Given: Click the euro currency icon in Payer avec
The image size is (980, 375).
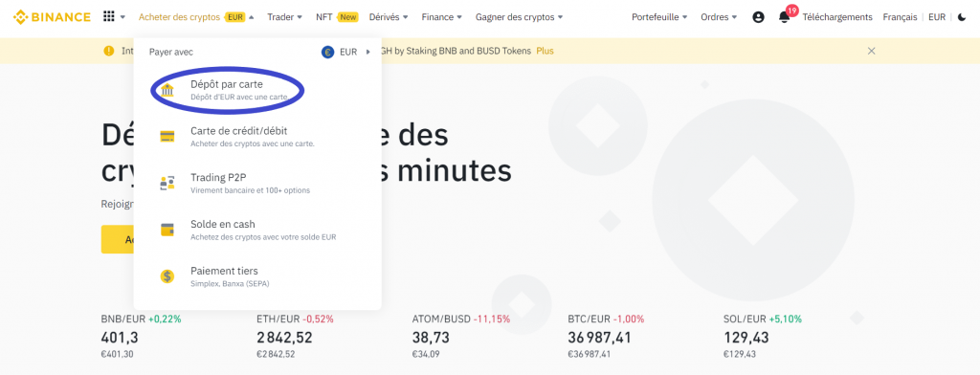Looking at the screenshot, I should coord(328,52).
